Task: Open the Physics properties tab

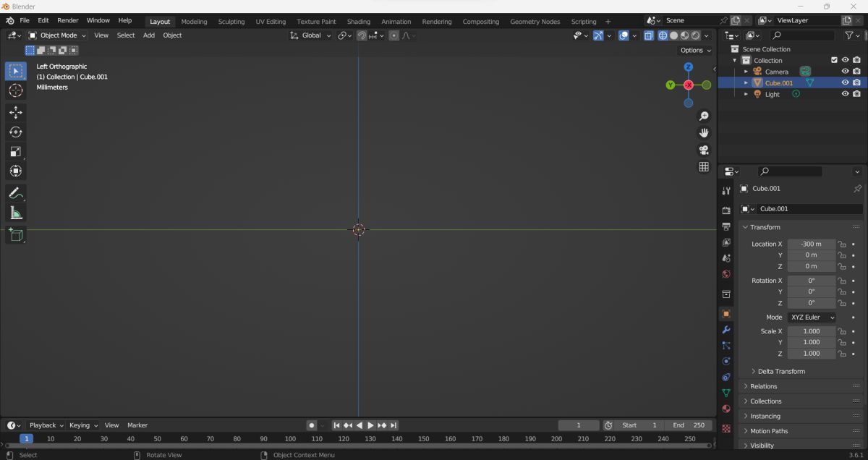Action: 726,361
